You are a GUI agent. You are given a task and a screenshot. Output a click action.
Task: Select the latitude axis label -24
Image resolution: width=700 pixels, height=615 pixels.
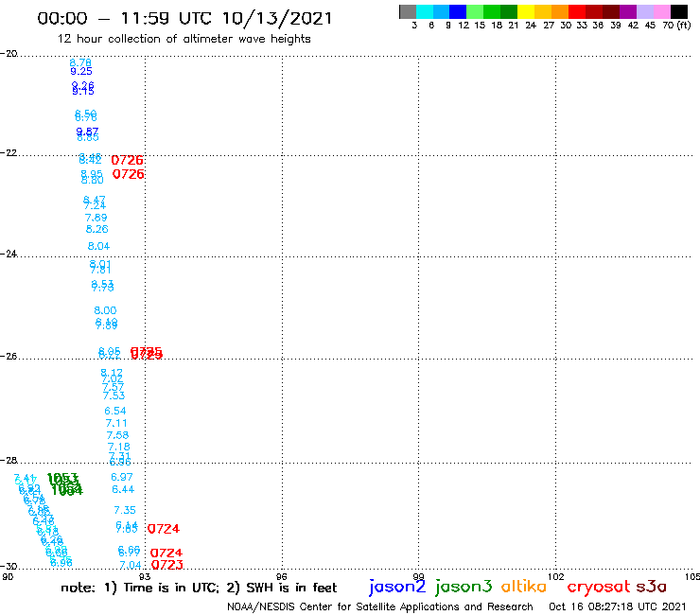click(9, 254)
